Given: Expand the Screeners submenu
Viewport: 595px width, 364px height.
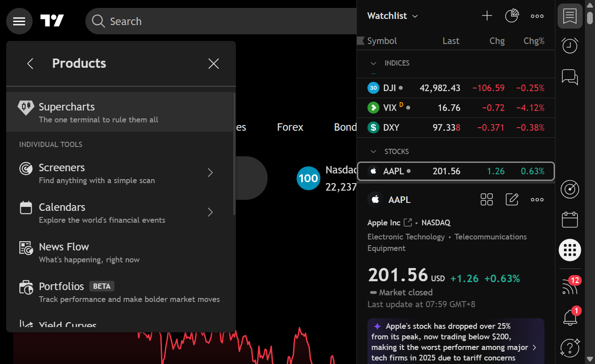Looking at the screenshot, I should tap(120, 173).
